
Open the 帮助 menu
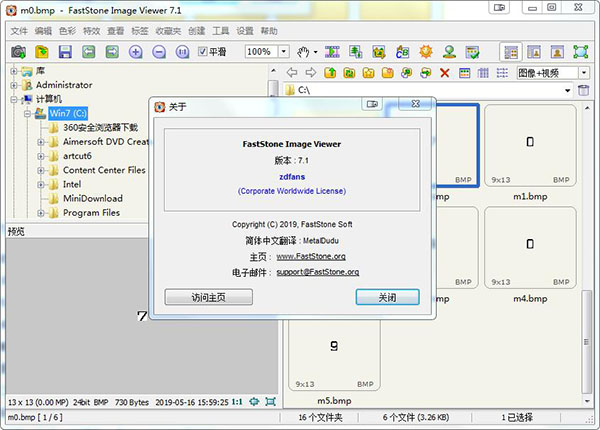pos(269,31)
